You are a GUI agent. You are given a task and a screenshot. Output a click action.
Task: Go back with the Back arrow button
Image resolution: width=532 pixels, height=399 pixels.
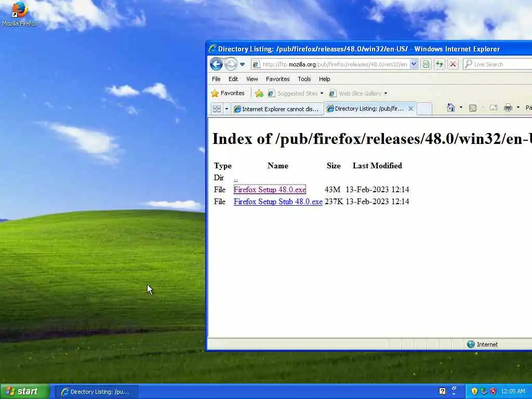[x=216, y=64]
